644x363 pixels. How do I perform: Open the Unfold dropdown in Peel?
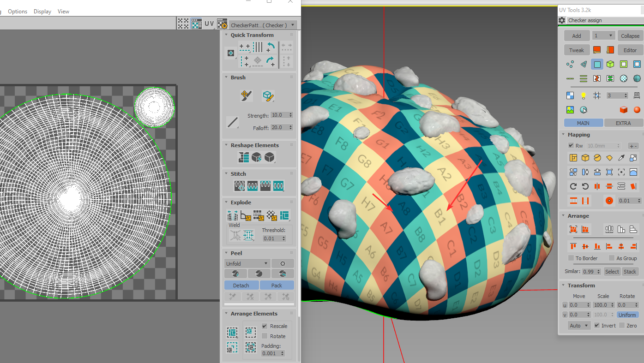pos(247,264)
